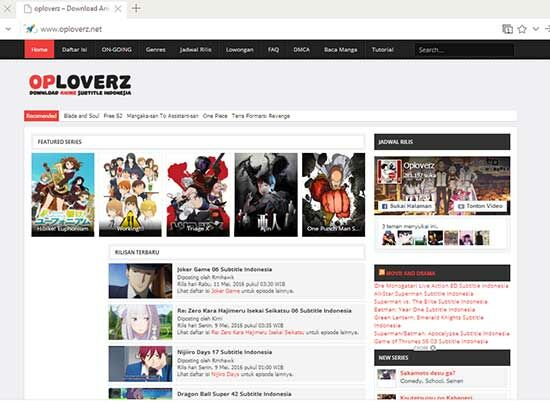Click the Recomended red label
550x403 pixels.
[x=41, y=116]
